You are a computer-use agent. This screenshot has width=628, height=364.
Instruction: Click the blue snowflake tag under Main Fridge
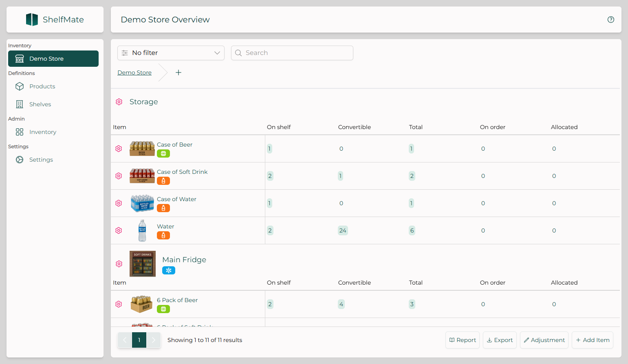168,270
